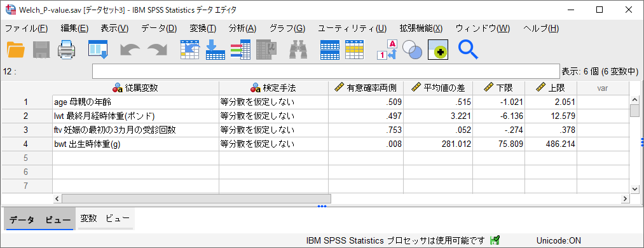Open 分析(A) menu
This screenshot has width=644, height=248.
pos(242,29)
